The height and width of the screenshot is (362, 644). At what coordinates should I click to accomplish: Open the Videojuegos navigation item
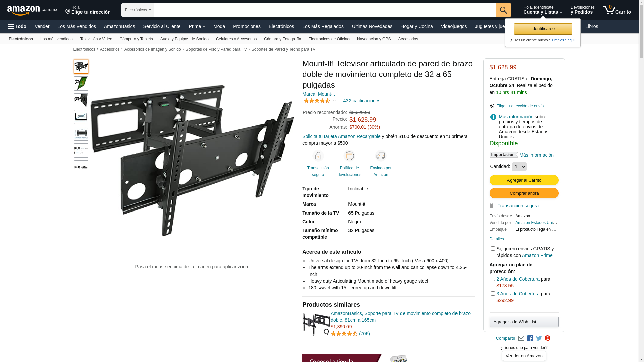point(453,26)
